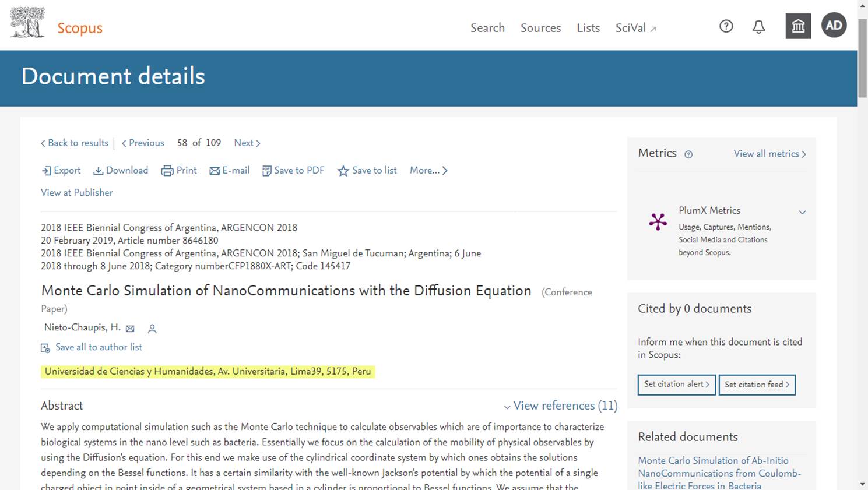Screen dimensions: 868x490
Task: Click the Cited by 0 documents heading
Action: click(x=695, y=309)
